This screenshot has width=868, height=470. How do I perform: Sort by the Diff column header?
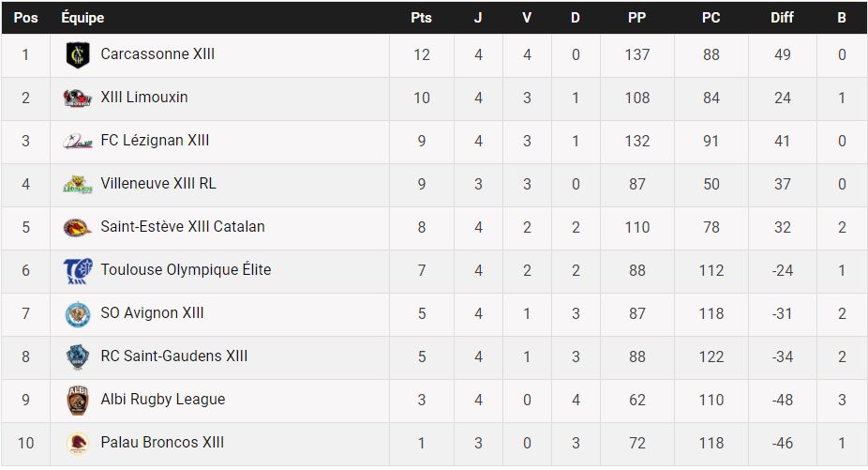tap(782, 18)
